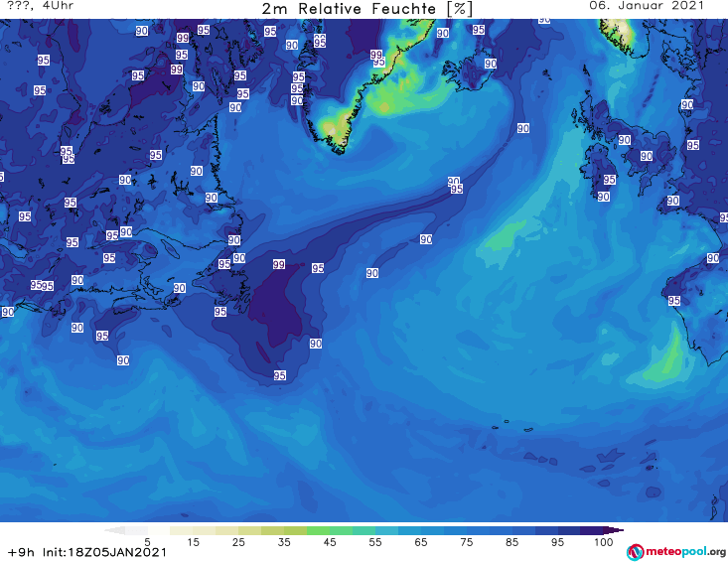Click the pale white arrow start of the color bar
Image resolution: width=728 pixels, height=562 pixels.
tap(114, 530)
